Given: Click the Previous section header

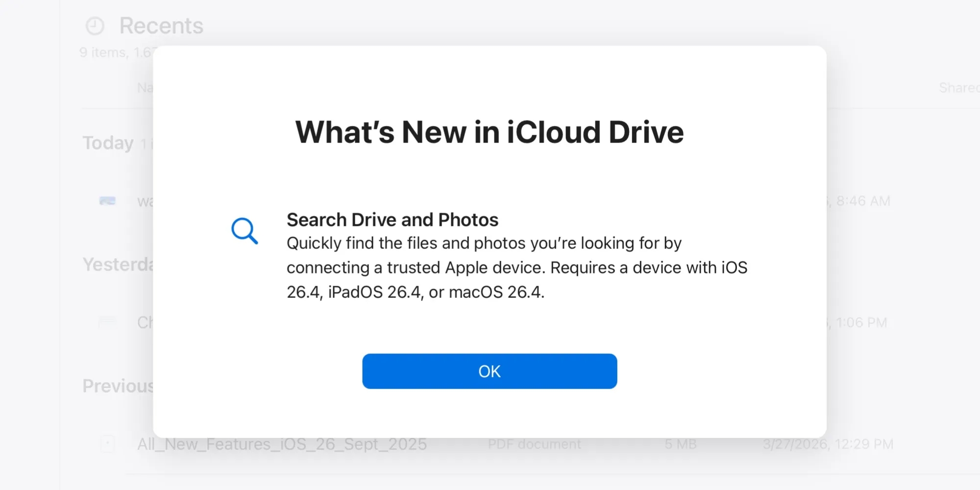Looking at the screenshot, I should [x=118, y=387].
